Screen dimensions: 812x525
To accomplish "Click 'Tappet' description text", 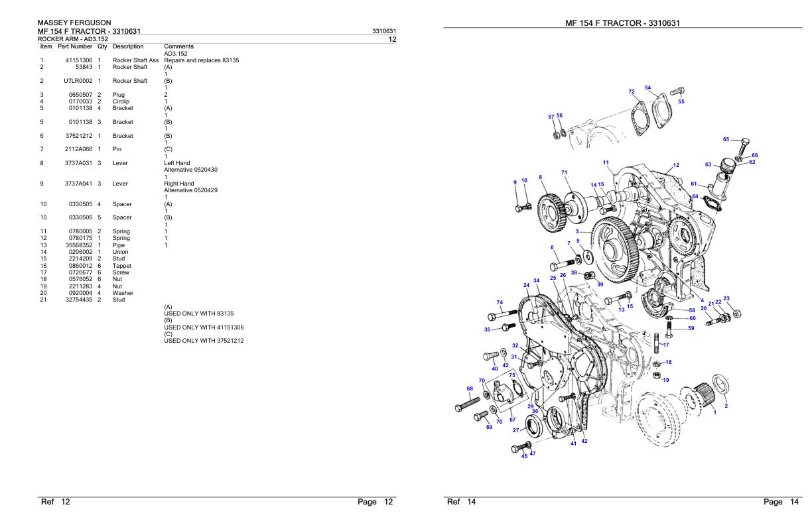I will click(x=122, y=266).
